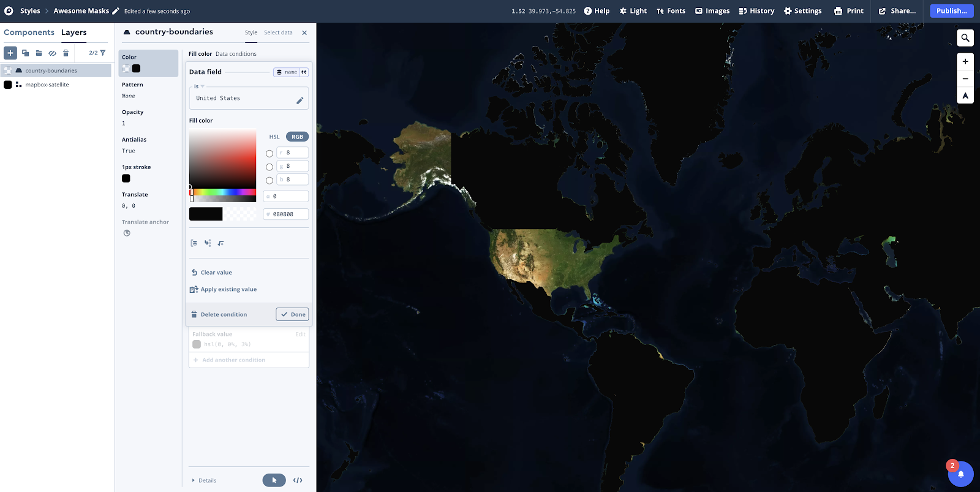This screenshot has height=492, width=980.
Task: Open the Pattern property
Action: [x=148, y=90]
